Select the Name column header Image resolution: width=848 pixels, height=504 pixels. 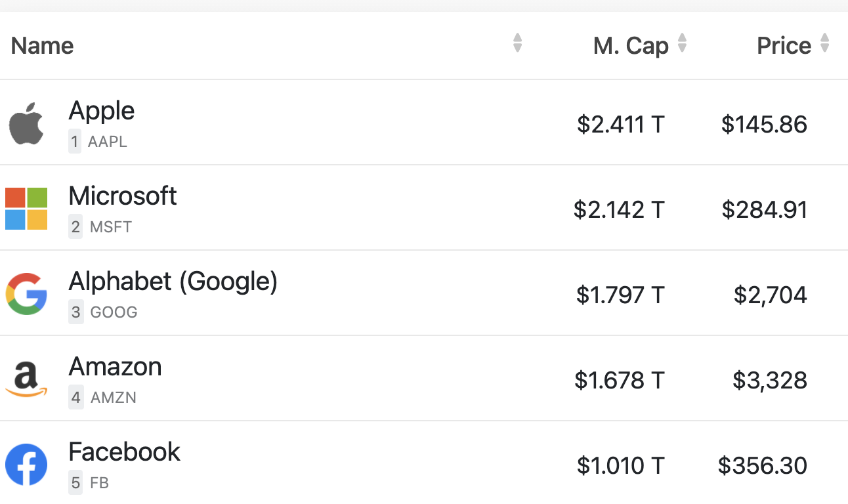[41, 45]
